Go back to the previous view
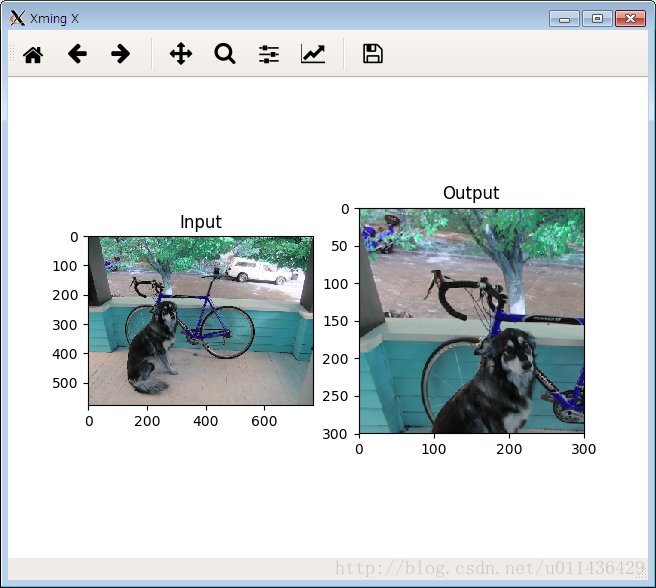Screen dimensions: 656x588 [x=77, y=54]
